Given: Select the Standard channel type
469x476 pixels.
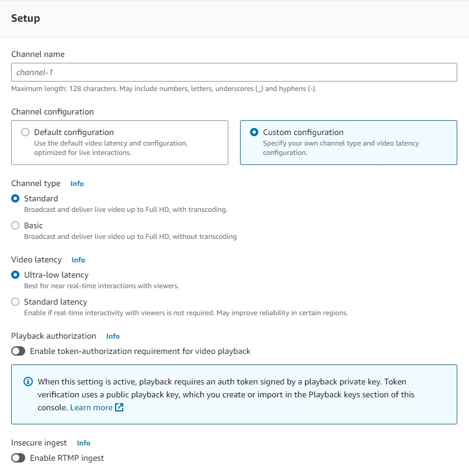Looking at the screenshot, I should 15,198.
